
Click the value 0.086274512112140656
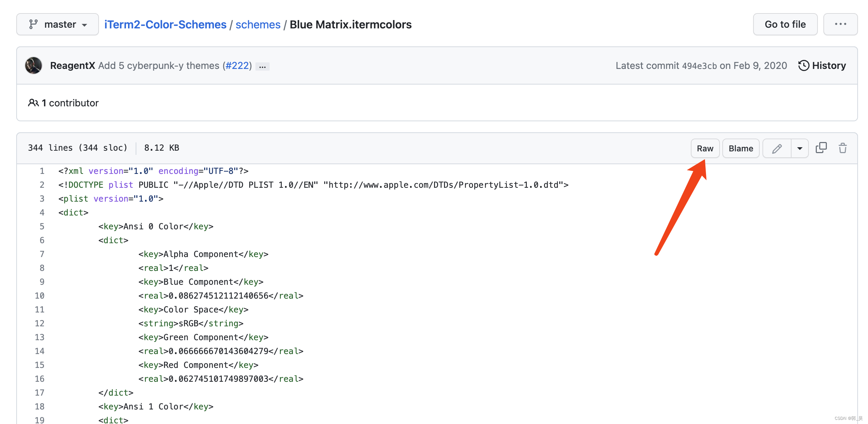click(218, 295)
